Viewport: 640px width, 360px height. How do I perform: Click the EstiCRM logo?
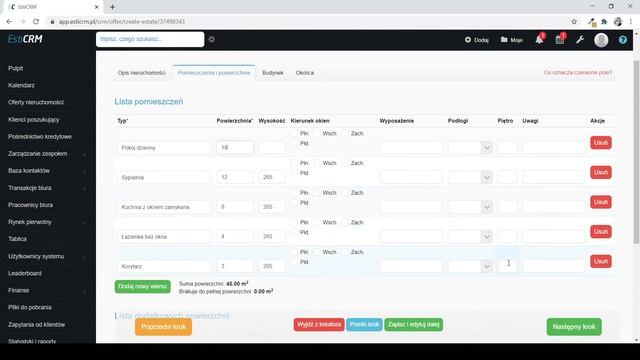25,39
